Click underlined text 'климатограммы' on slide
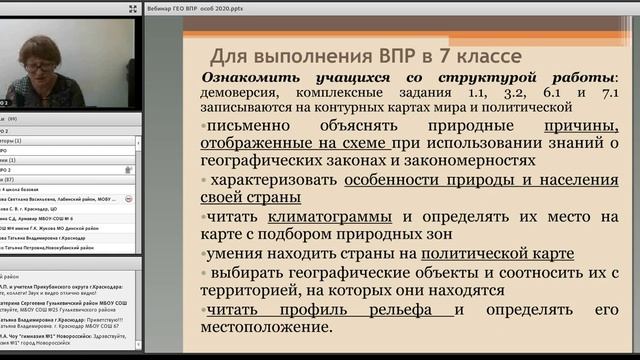The image size is (640, 360). [330, 217]
